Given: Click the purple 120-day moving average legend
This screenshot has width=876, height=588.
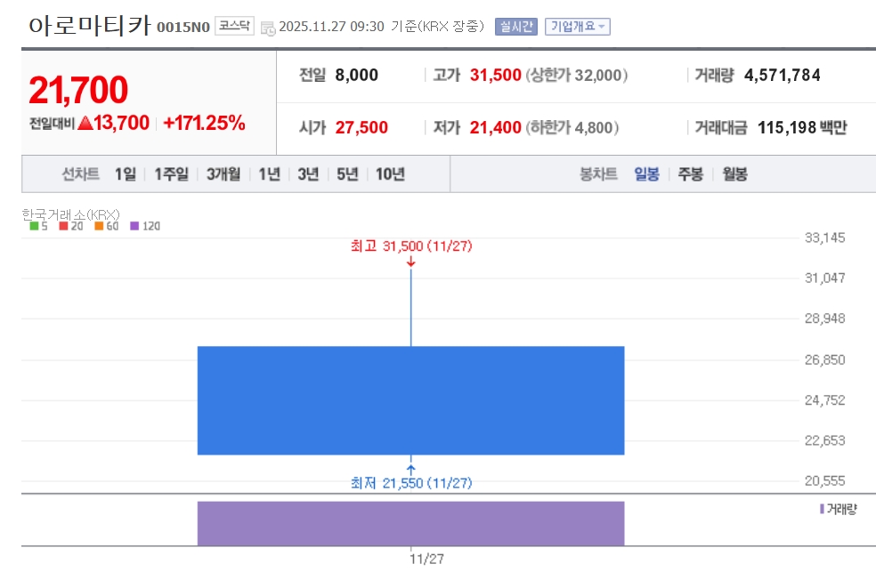Looking at the screenshot, I should 145,226.
